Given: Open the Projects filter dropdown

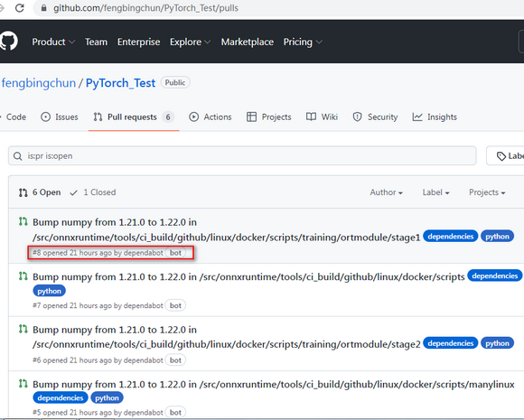Looking at the screenshot, I should click(487, 192).
